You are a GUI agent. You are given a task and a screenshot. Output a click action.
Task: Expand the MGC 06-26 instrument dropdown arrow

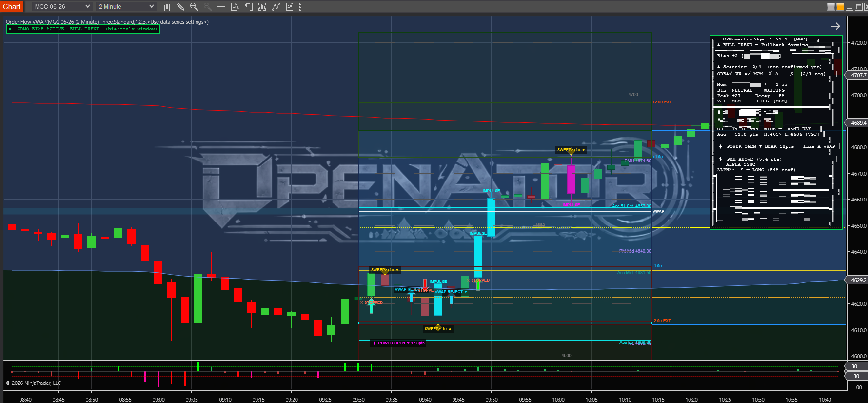pyautogui.click(x=87, y=7)
